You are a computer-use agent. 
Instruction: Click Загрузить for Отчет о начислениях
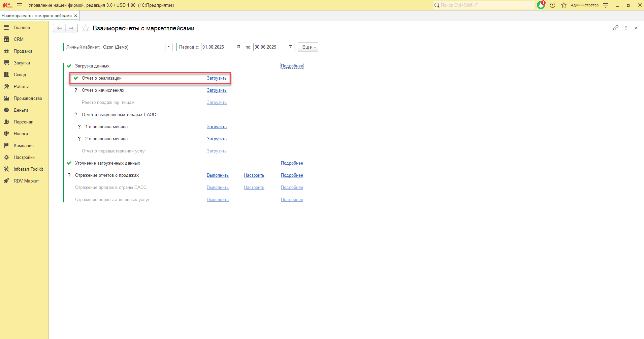(x=217, y=90)
